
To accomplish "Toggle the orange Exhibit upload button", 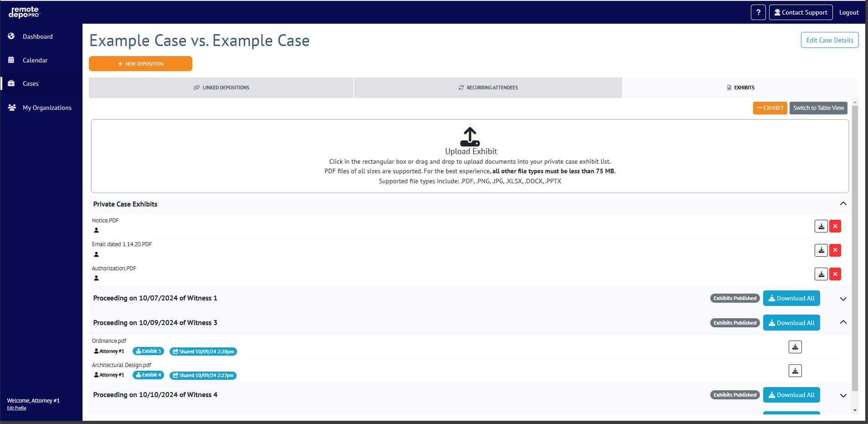I will tap(770, 108).
